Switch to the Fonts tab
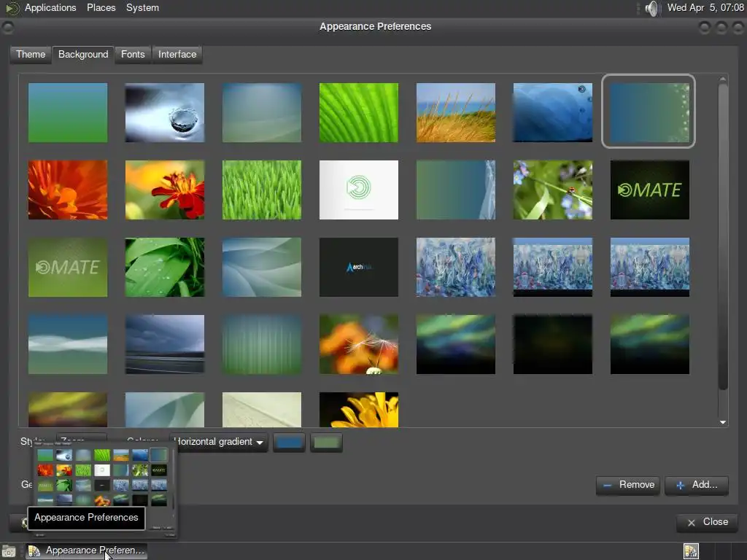Image resolution: width=747 pixels, height=560 pixels. (133, 54)
